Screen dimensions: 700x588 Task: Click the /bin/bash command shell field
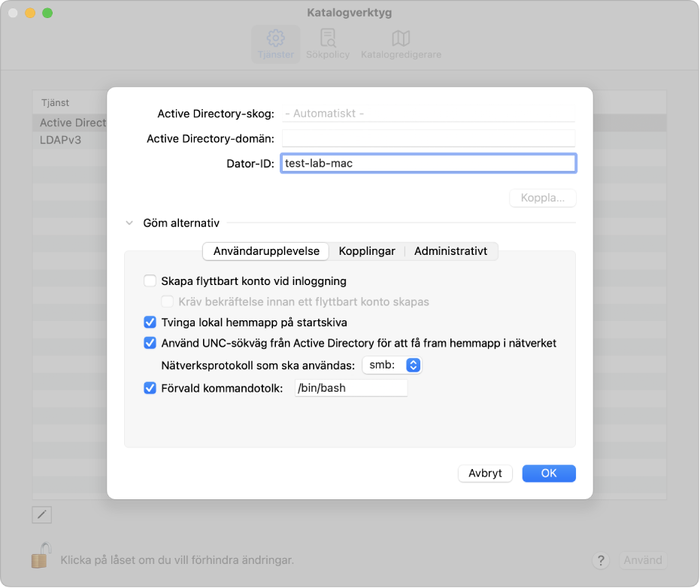coord(351,388)
